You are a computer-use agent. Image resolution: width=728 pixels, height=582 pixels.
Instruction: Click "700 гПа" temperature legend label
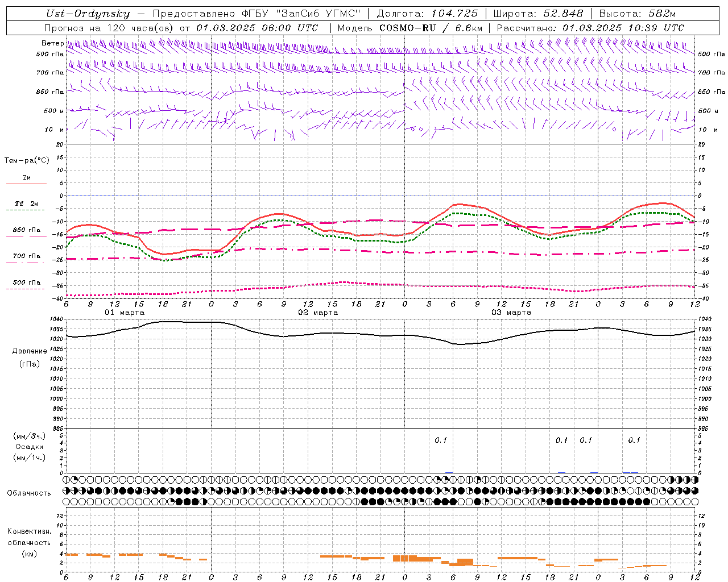coord(27,256)
